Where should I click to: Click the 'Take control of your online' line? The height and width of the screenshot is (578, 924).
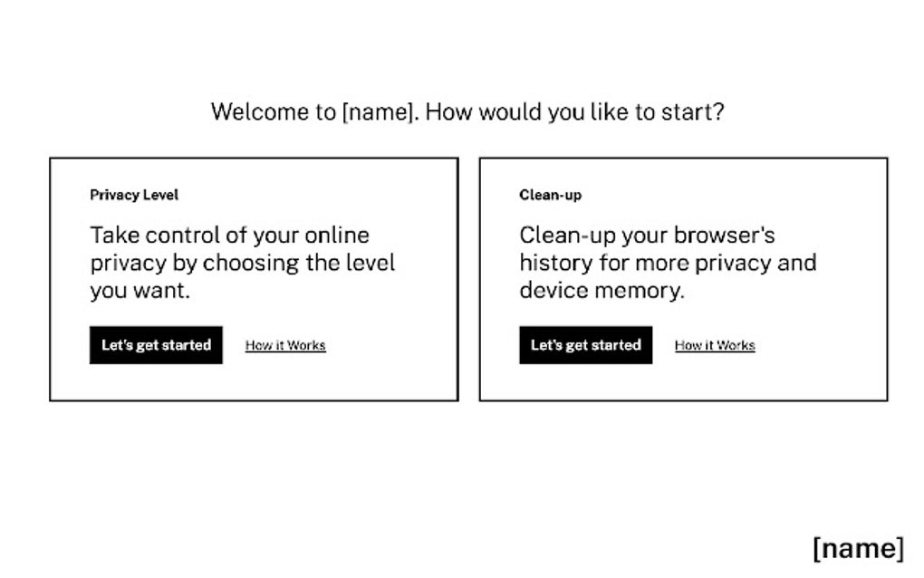point(229,236)
